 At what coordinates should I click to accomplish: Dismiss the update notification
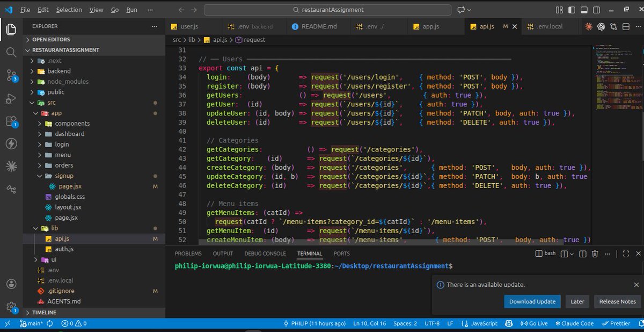(636, 285)
